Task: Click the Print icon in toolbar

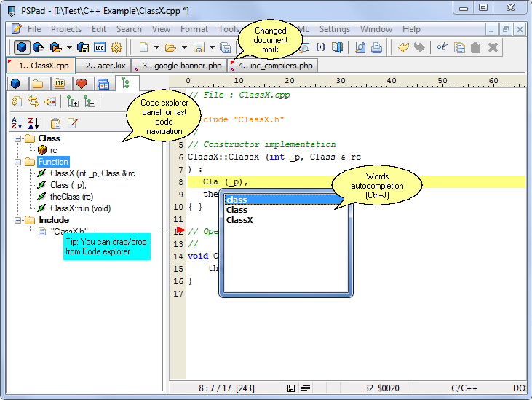Action: pyautogui.click(x=377, y=48)
